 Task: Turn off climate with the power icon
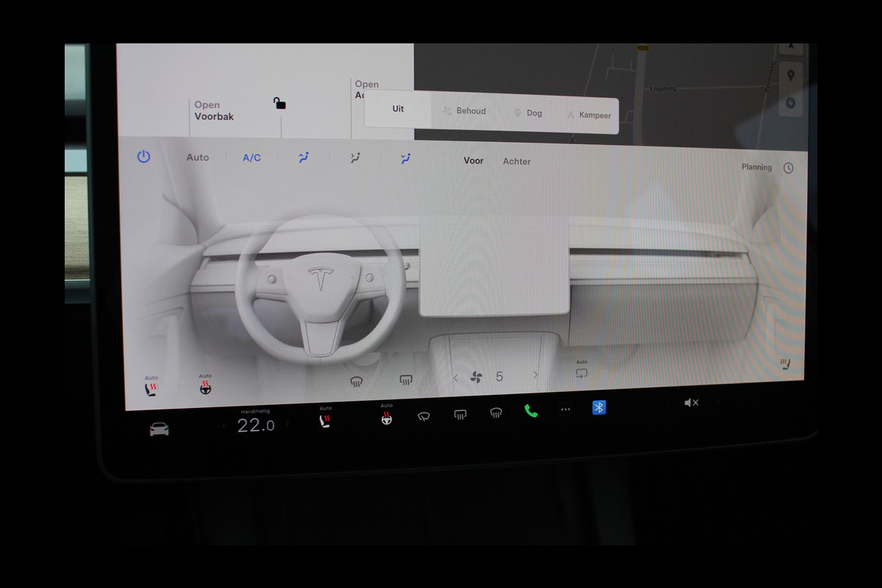[x=143, y=157]
